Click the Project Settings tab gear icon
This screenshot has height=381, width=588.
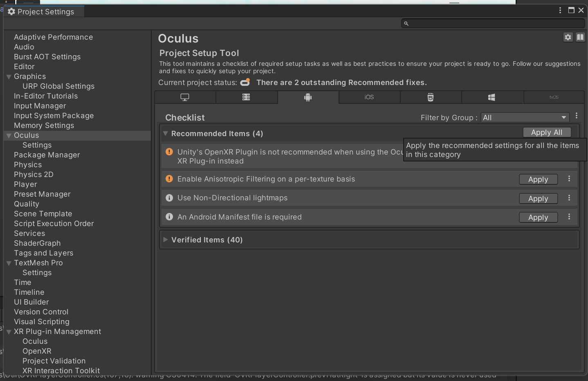point(11,11)
